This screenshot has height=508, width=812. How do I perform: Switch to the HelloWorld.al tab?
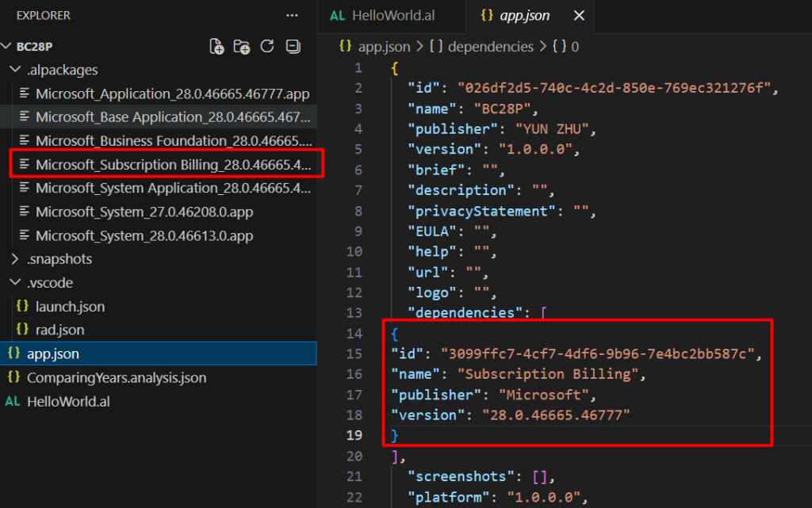click(x=393, y=16)
